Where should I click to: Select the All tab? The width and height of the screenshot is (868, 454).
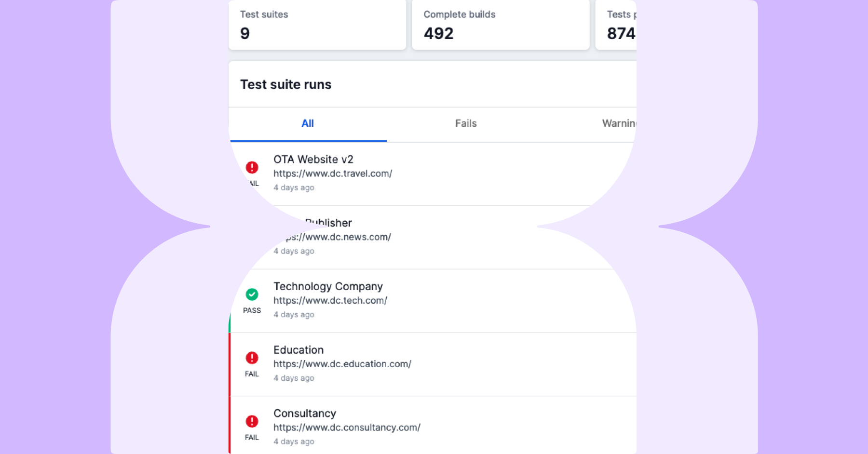click(308, 123)
